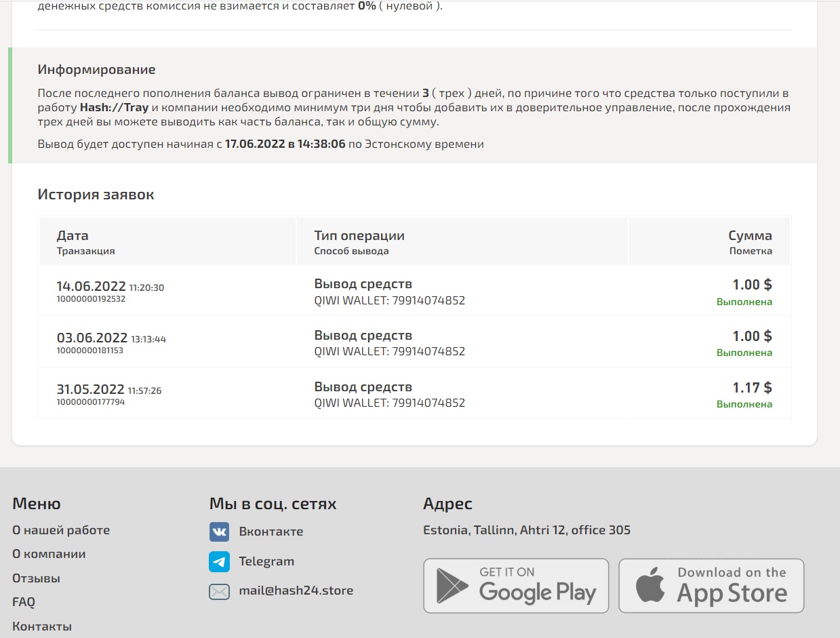Open the App Store download badge
This screenshot has height=638, width=840.
pos(711,586)
